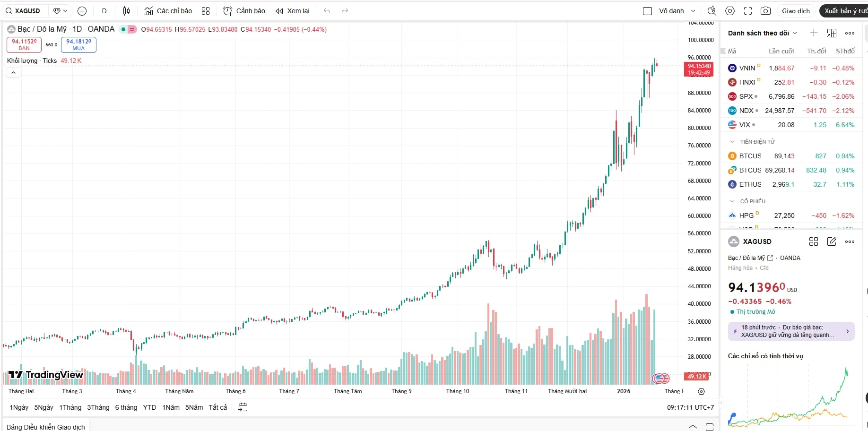Open the candlestick chart type selector

point(126,10)
